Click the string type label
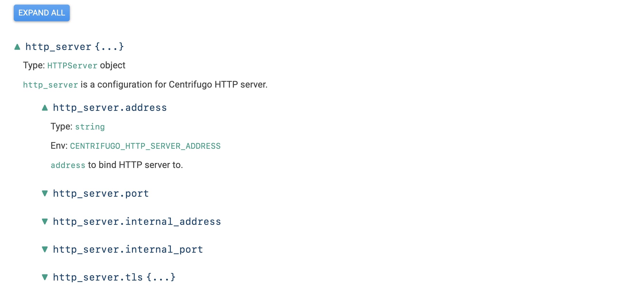The image size is (644, 290). [90, 127]
